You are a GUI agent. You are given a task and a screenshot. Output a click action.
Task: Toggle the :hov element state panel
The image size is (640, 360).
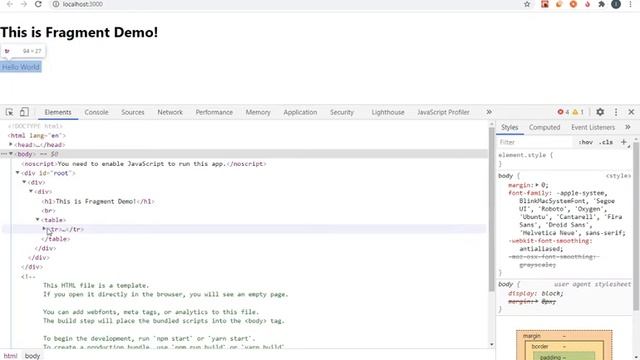point(586,142)
